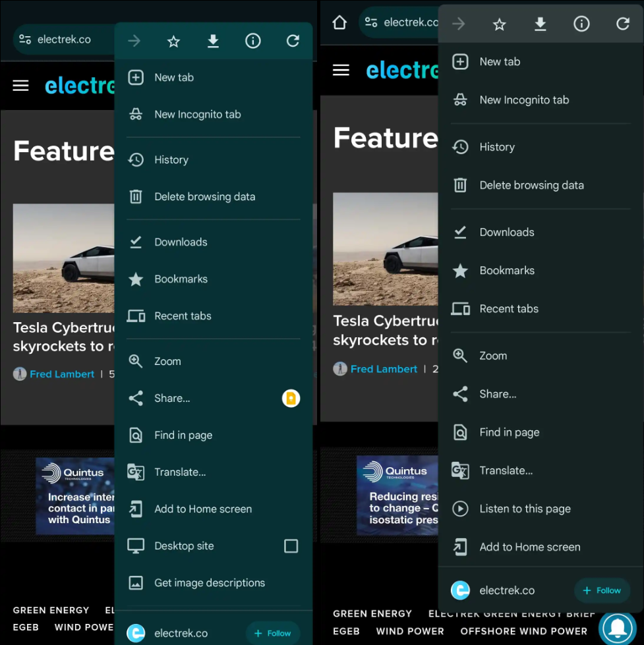Image resolution: width=644 pixels, height=645 pixels.
Task: Open Fred Lambert author link on right page
Action: pyautogui.click(x=384, y=369)
